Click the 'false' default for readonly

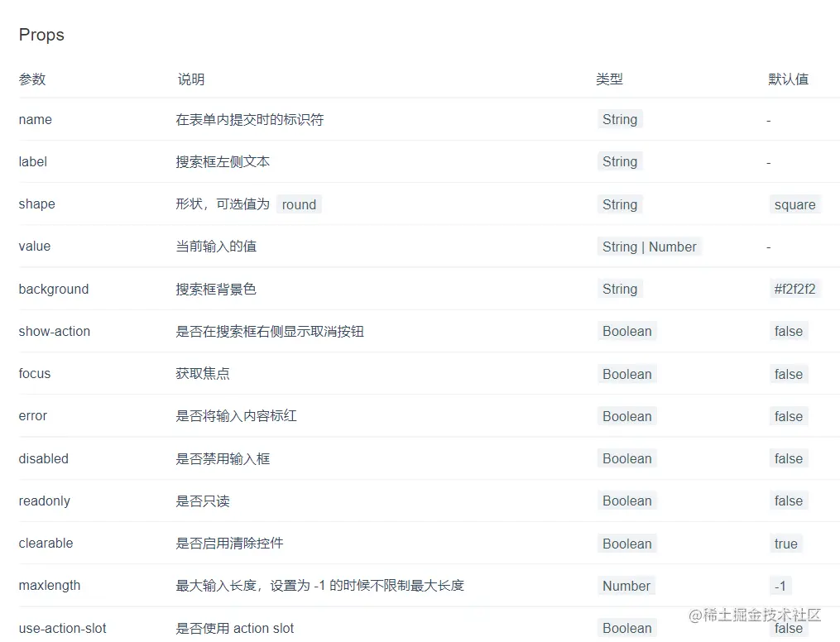pyautogui.click(x=789, y=501)
